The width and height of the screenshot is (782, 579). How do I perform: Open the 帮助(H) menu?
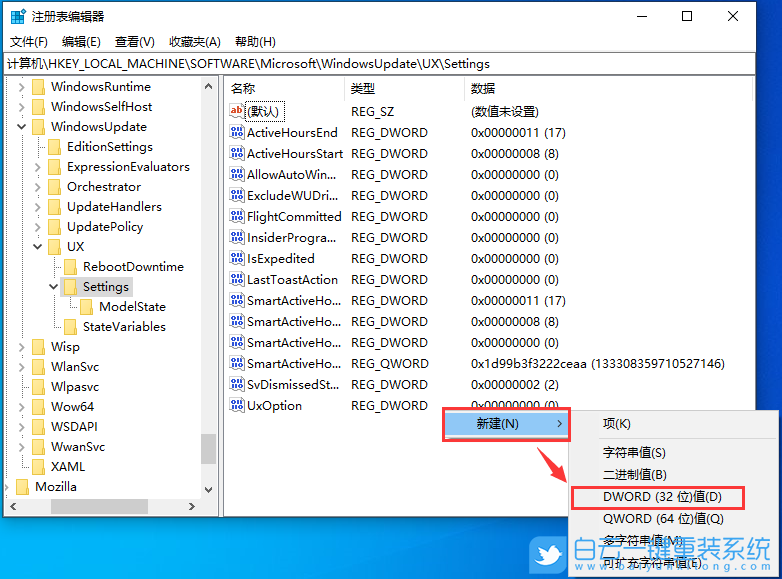tap(255, 42)
